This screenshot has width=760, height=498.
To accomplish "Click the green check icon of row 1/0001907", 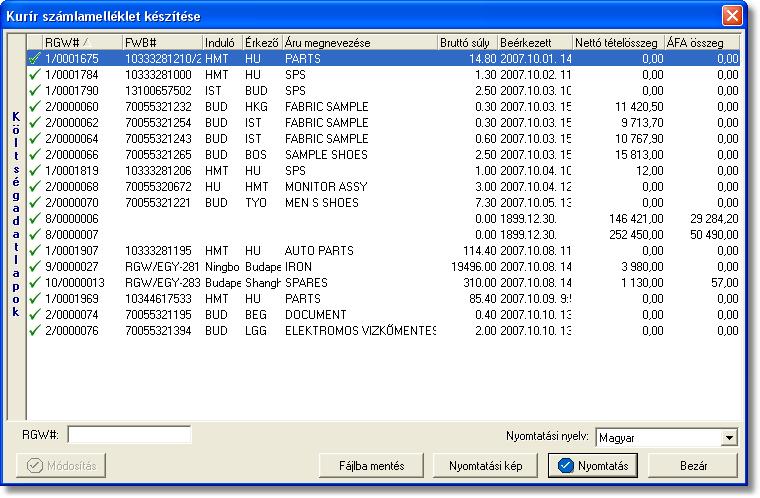I will (34, 251).
